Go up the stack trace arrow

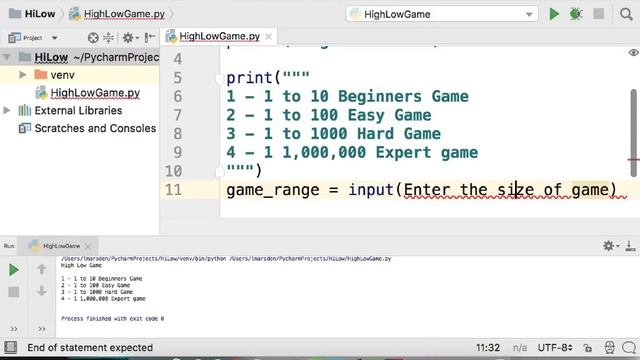[42, 269]
